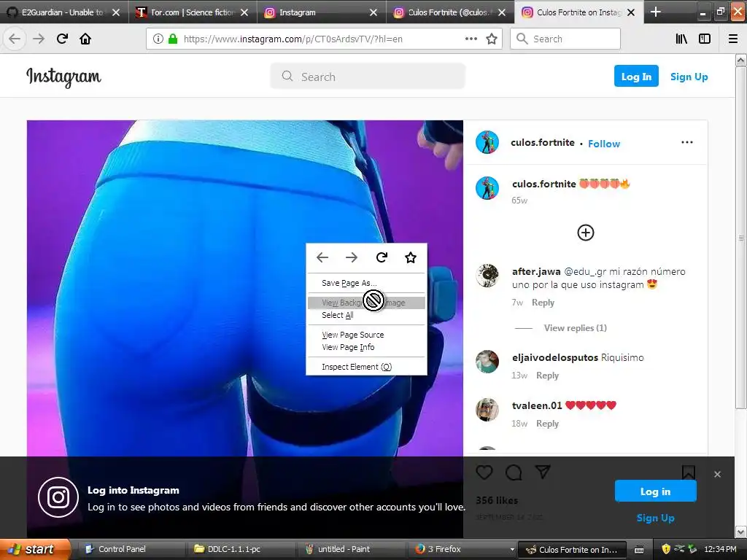The width and height of the screenshot is (747, 560).
Task: Click the browser Back arrow in toolbar
Action: [x=15, y=39]
